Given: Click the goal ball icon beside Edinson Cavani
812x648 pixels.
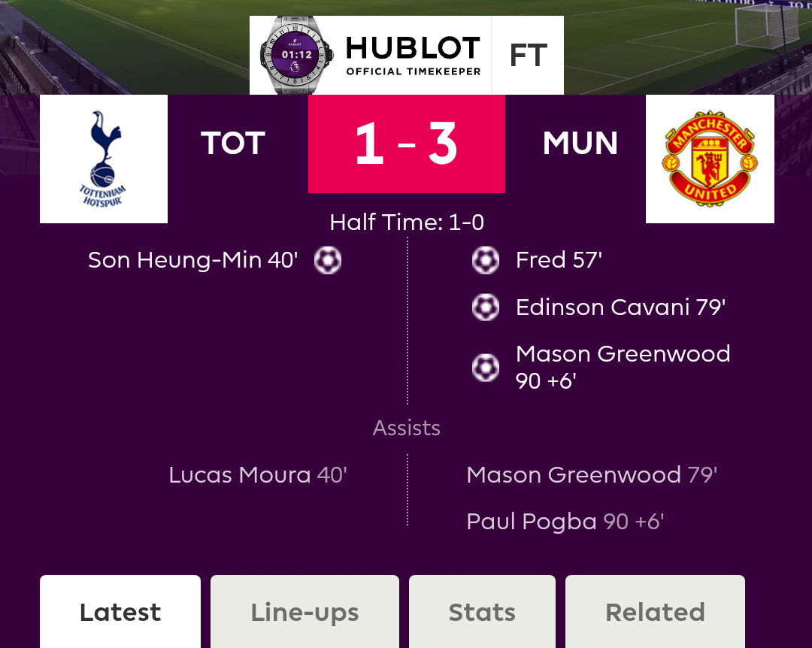Looking at the screenshot, I should [486, 307].
